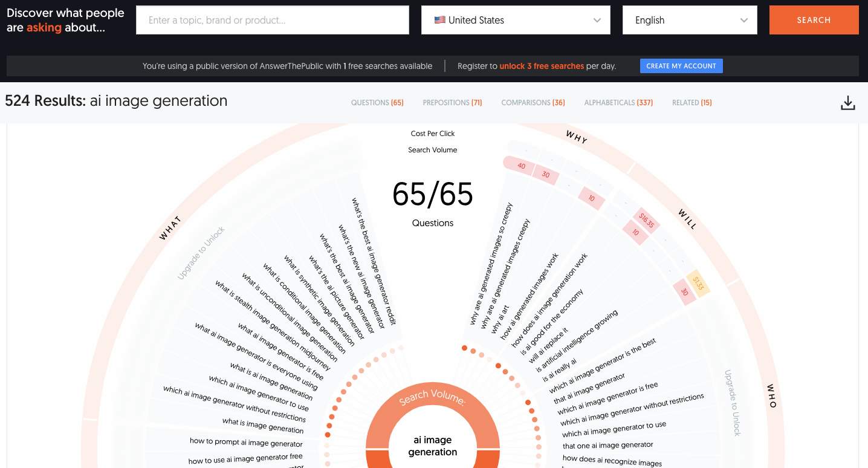Viewport: 868px width, 468px height.
Task: Go to the Alphabeticals tab
Action: [618, 103]
